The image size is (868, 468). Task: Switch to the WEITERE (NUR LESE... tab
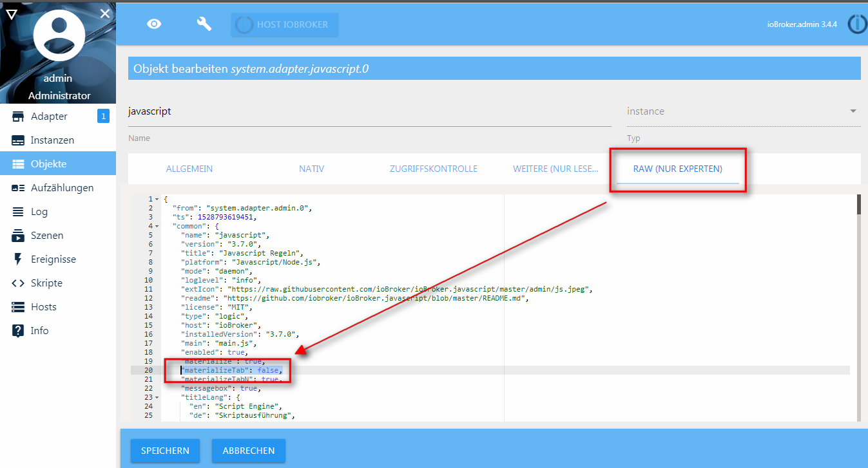click(x=555, y=169)
